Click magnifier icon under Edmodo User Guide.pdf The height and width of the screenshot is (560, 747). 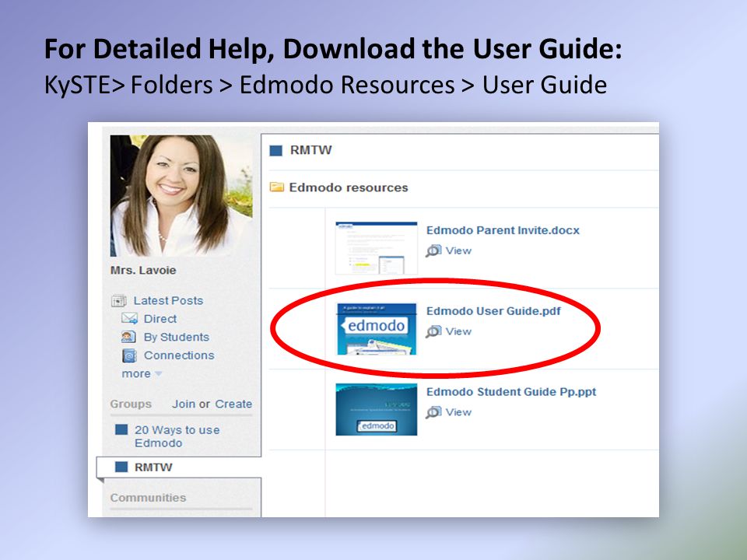point(433,331)
